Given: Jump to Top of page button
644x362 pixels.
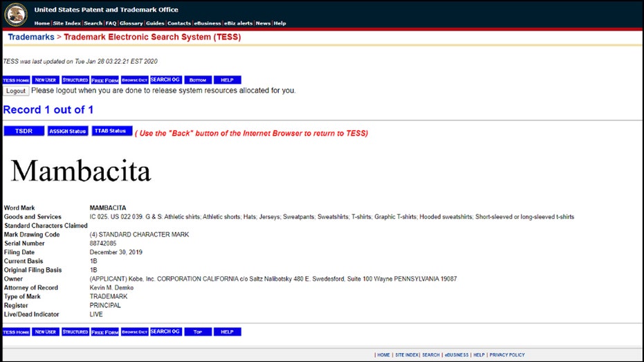Looking at the screenshot, I should point(198,332).
